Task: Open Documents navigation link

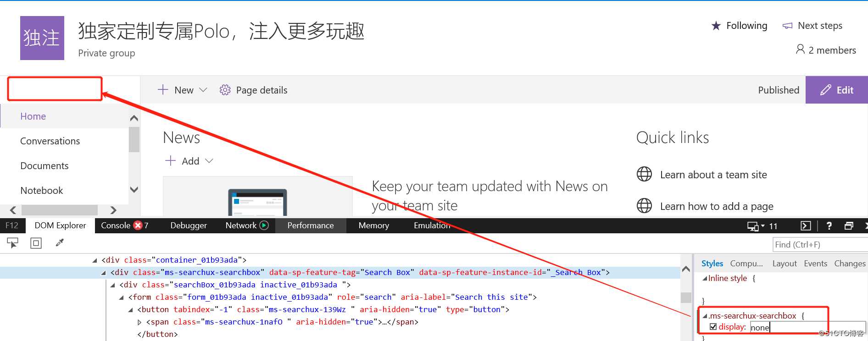Action: pyautogui.click(x=45, y=166)
